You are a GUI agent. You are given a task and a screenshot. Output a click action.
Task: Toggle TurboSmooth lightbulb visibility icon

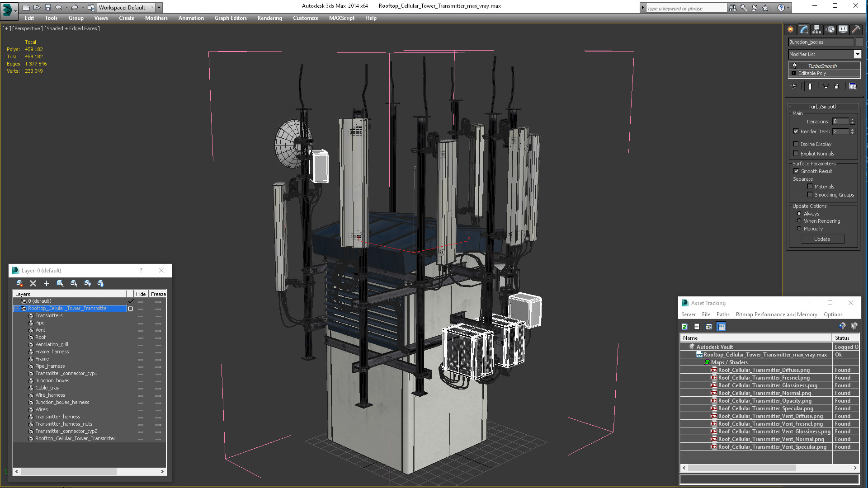[x=795, y=66]
